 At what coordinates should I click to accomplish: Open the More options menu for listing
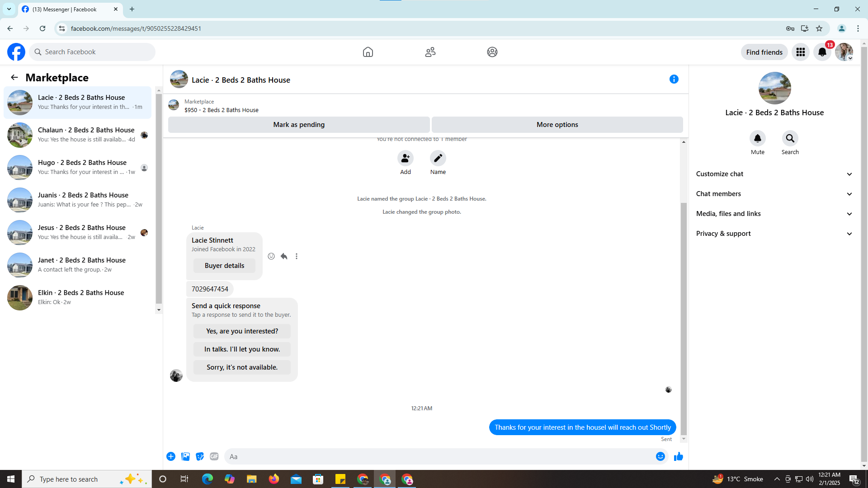click(x=557, y=125)
